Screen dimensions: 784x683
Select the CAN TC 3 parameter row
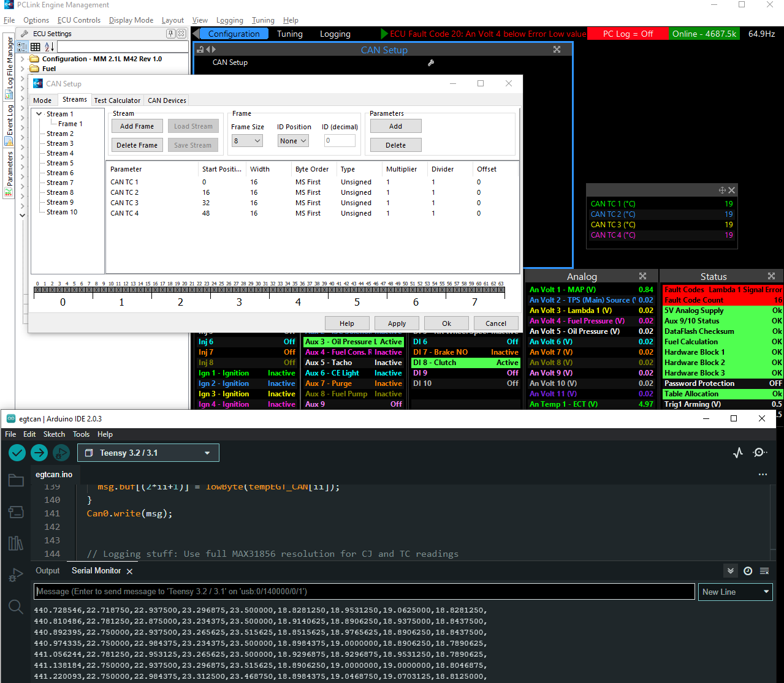pyautogui.click(x=313, y=203)
